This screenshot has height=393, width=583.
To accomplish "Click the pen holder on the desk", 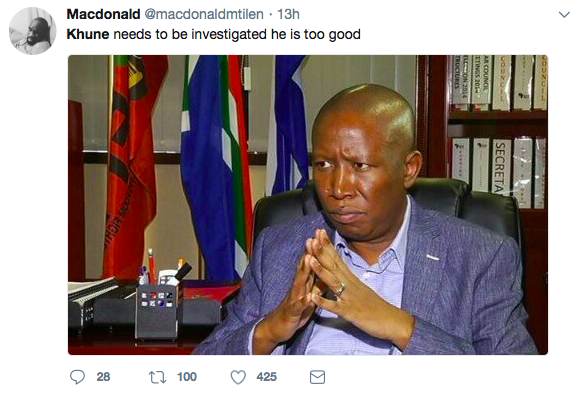I will tap(157, 312).
